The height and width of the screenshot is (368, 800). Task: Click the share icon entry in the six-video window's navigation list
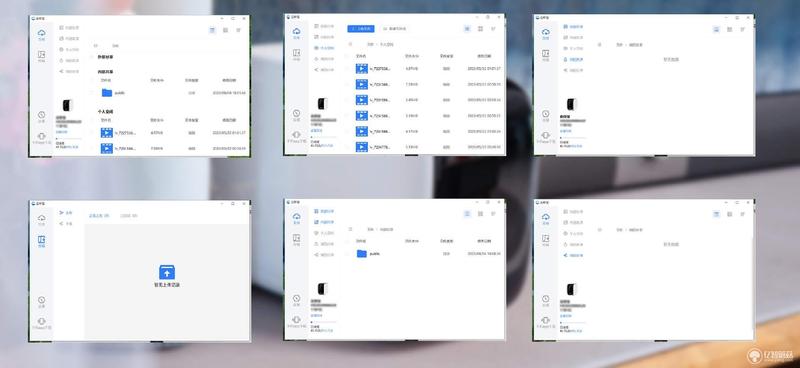[x=324, y=69]
